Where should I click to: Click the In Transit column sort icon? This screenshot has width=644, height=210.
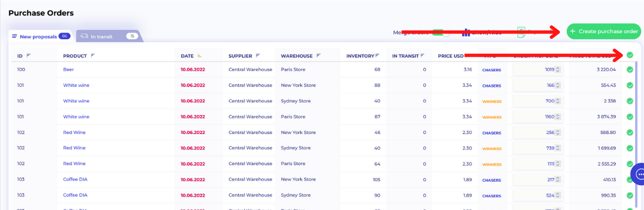pyautogui.click(x=422, y=56)
